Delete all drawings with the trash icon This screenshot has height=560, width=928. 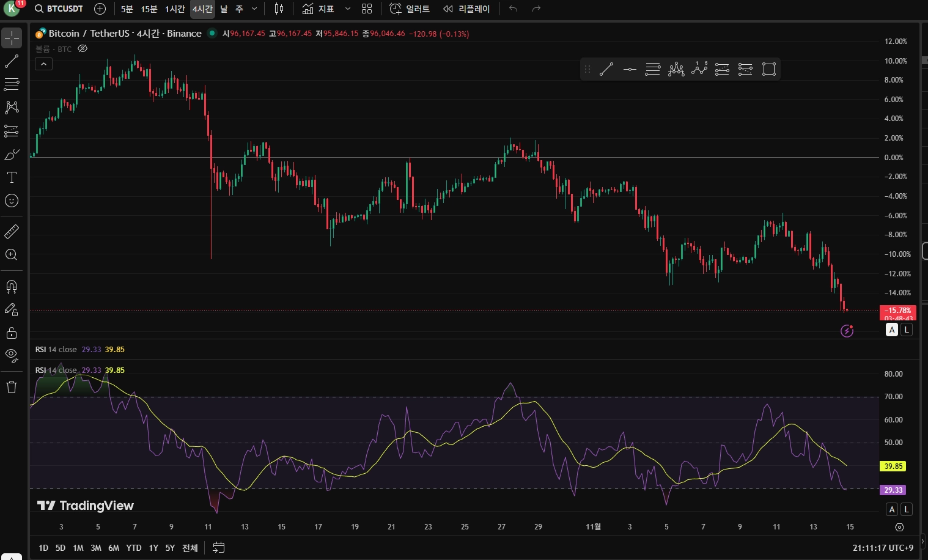12,387
